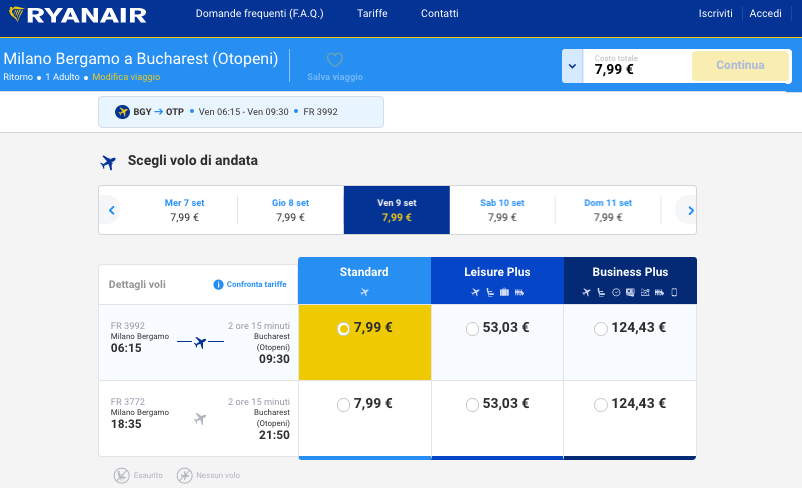The image size is (802, 488).
Task: Choose the Sab 10 set date tab
Action: pos(502,210)
